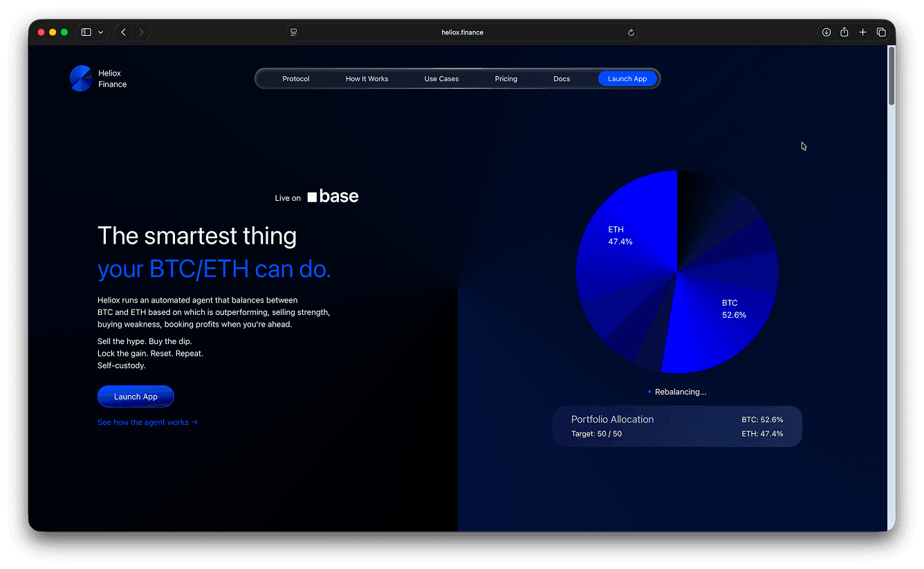
Task: Open the Protocol nav item
Action: click(296, 79)
